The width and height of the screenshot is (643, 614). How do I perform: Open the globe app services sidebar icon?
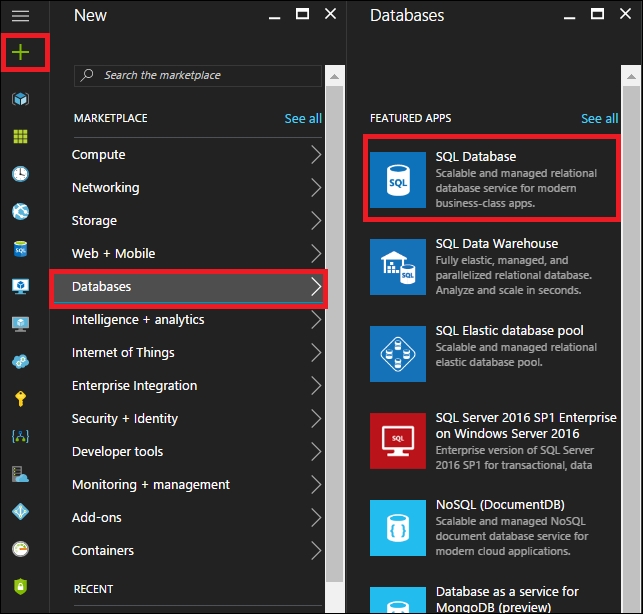20,212
